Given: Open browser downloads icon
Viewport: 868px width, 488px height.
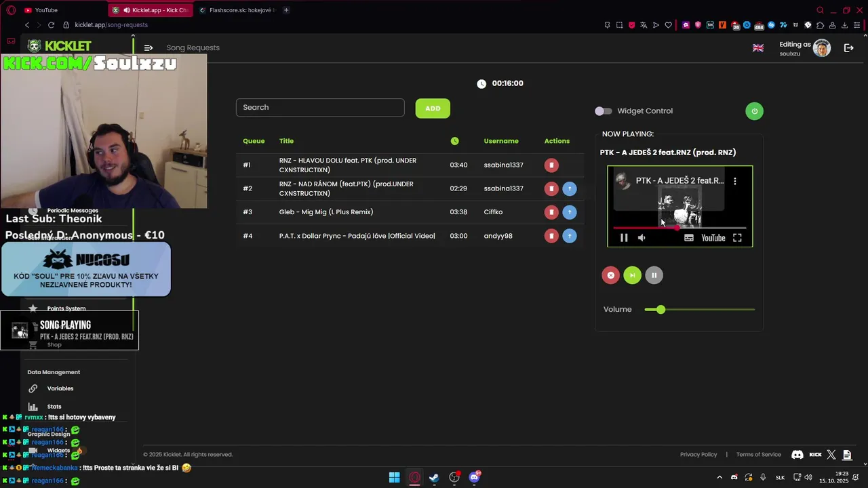Looking at the screenshot, I should coord(844,25).
